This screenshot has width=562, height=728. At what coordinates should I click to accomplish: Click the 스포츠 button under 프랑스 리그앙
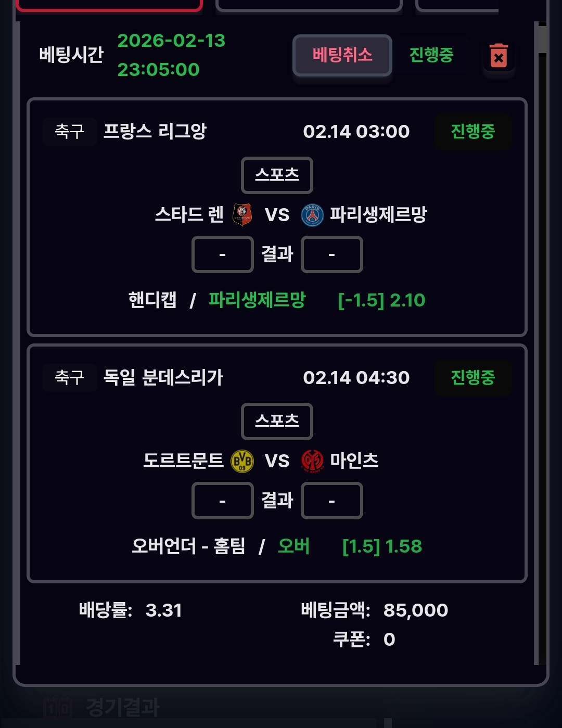[x=277, y=175]
